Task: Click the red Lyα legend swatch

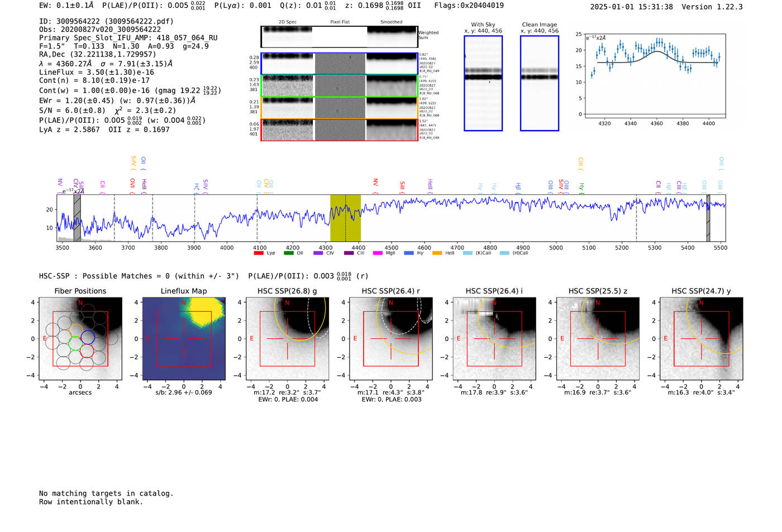Action: pyautogui.click(x=259, y=253)
